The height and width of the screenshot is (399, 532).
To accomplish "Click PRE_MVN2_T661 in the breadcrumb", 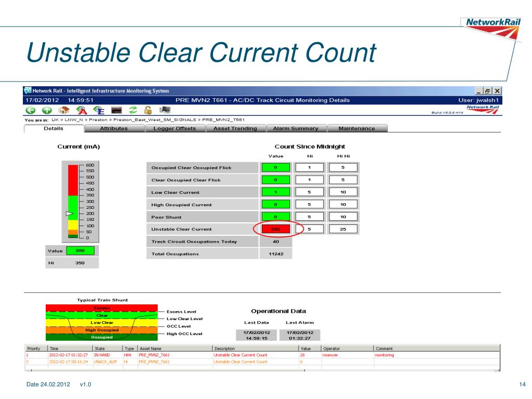I will (223, 120).
